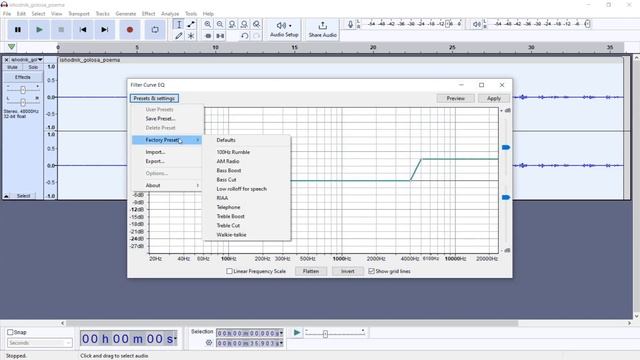Adjust the upper blue dB range slider
640x360 pixels.
pyautogui.click(x=506, y=147)
